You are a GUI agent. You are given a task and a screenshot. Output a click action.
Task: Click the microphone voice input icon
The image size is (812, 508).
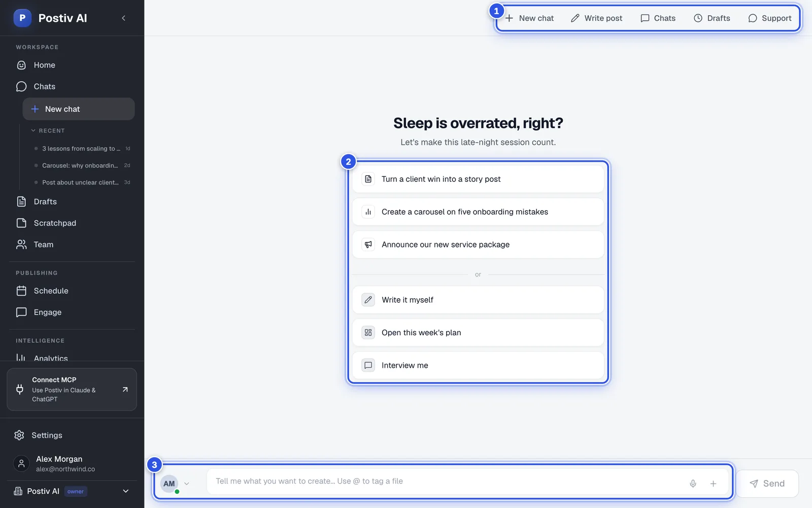point(693,484)
